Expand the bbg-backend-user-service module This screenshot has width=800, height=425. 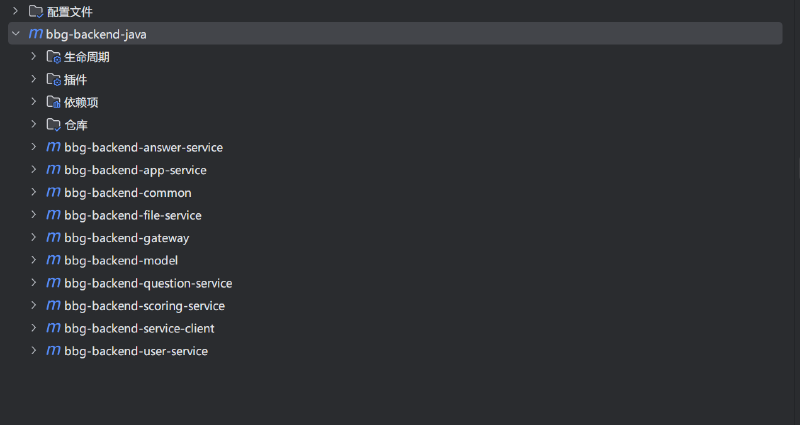[34, 351]
